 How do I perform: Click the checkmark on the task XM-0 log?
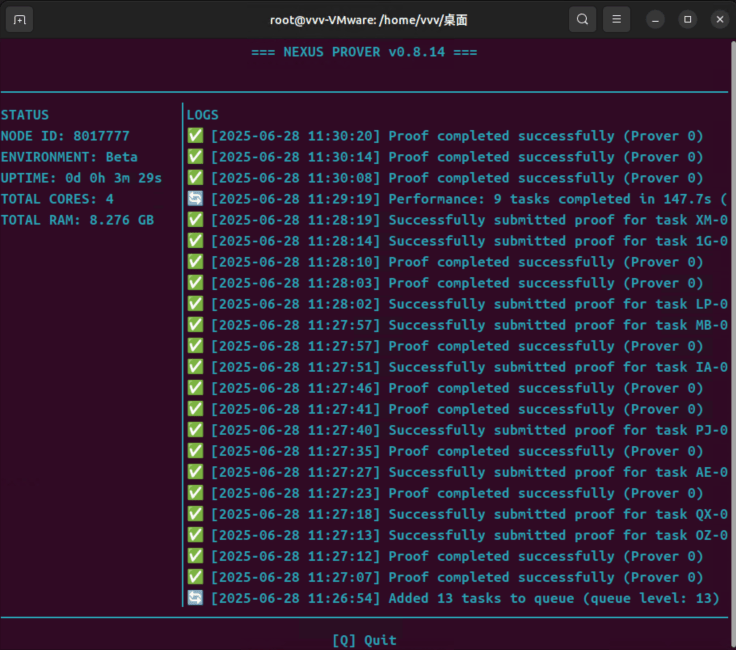click(x=195, y=220)
